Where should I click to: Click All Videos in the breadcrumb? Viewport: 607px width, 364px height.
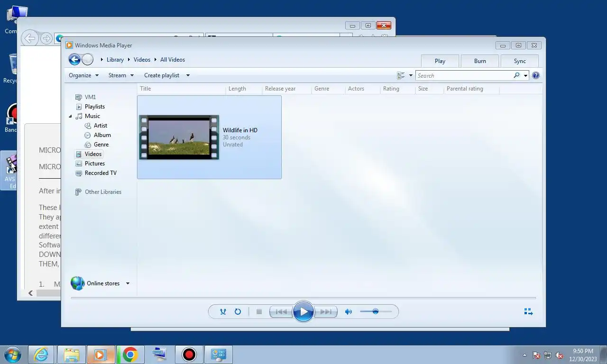(x=173, y=60)
